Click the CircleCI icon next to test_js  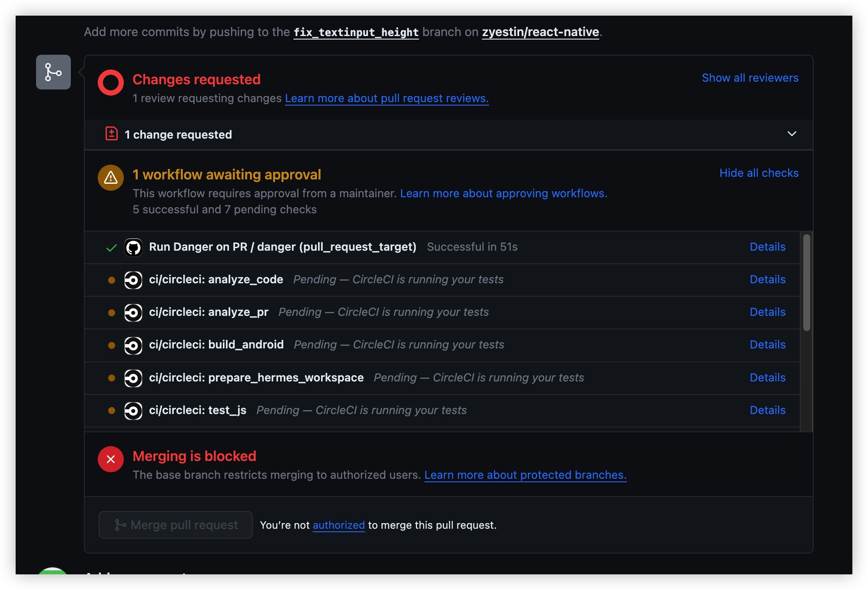[x=133, y=411]
